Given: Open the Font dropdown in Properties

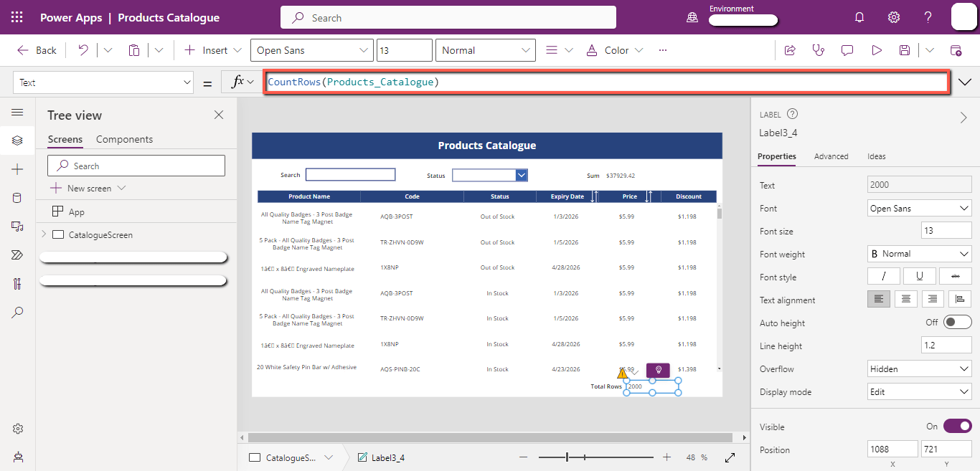Looking at the screenshot, I should (920, 208).
